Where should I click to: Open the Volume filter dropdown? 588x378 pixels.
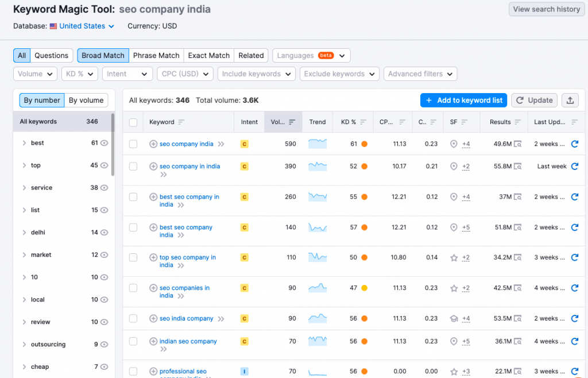[x=35, y=74]
